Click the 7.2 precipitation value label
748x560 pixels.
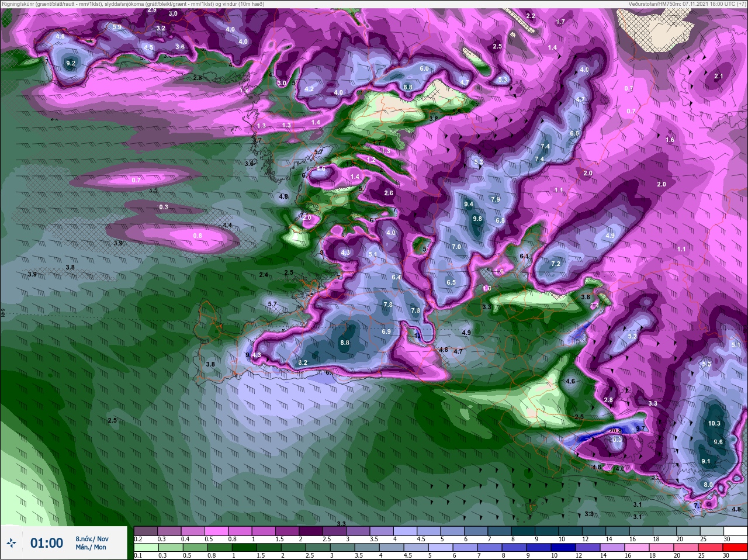coord(556,264)
